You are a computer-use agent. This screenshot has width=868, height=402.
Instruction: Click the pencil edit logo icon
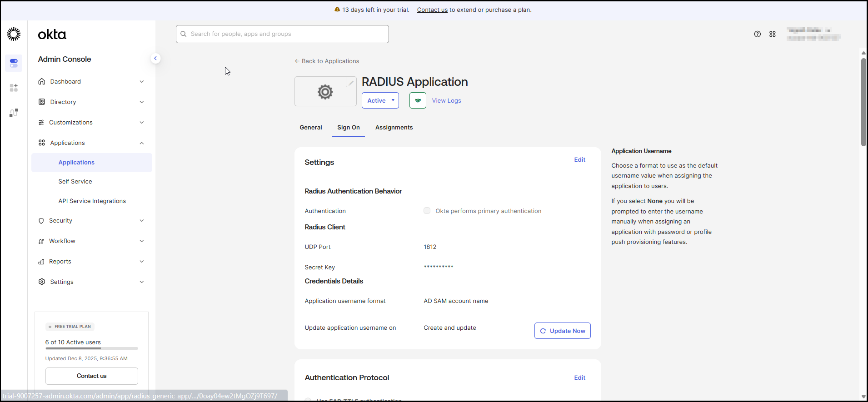point(351,83)
